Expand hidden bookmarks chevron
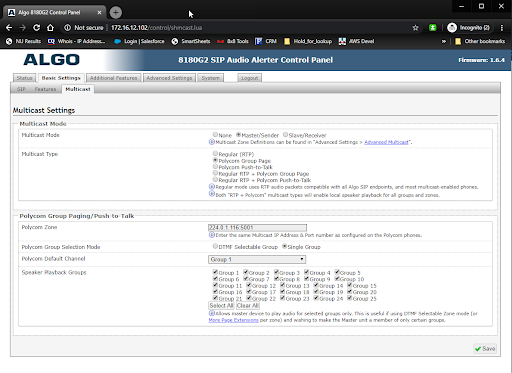The image size is (512, 373). coord(444,41)
